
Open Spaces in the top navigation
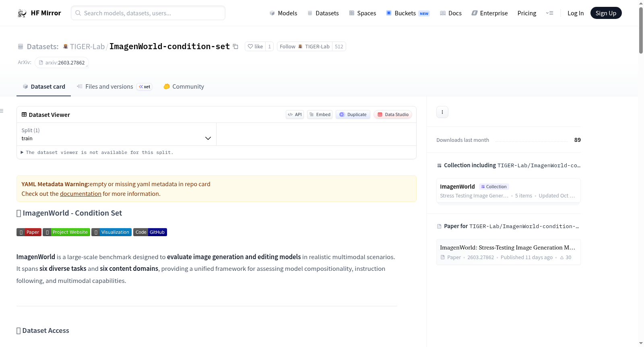362,13
